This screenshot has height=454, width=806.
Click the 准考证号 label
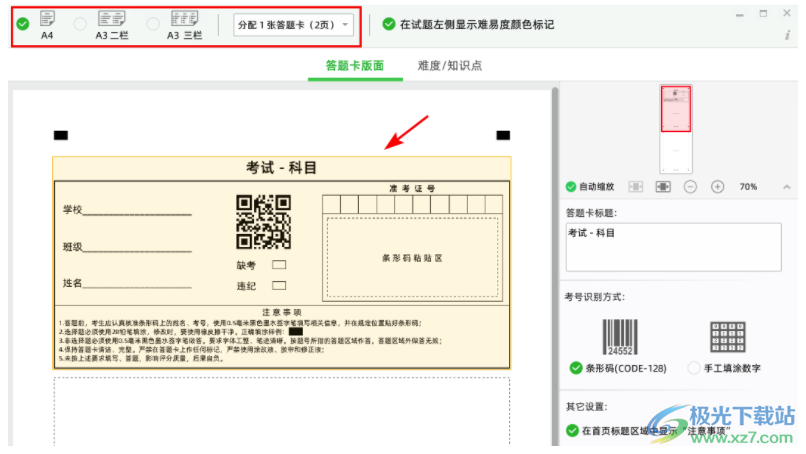[412, 188]
